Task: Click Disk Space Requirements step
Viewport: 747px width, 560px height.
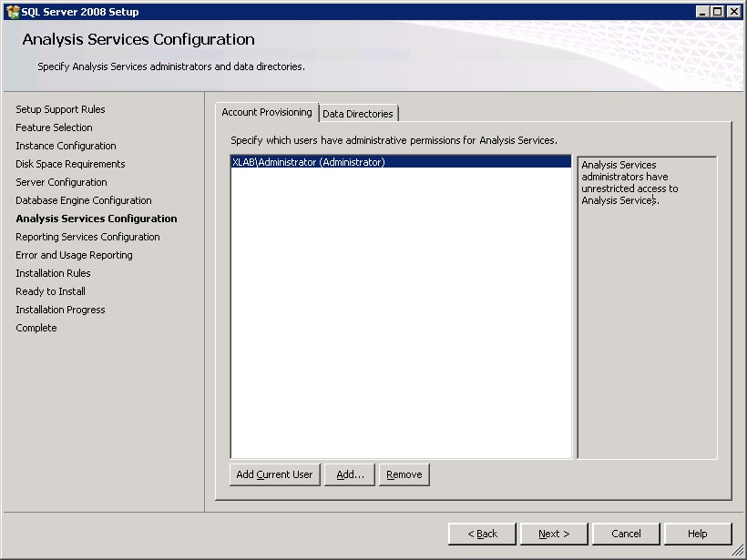Action: click(x=70, y=164)
